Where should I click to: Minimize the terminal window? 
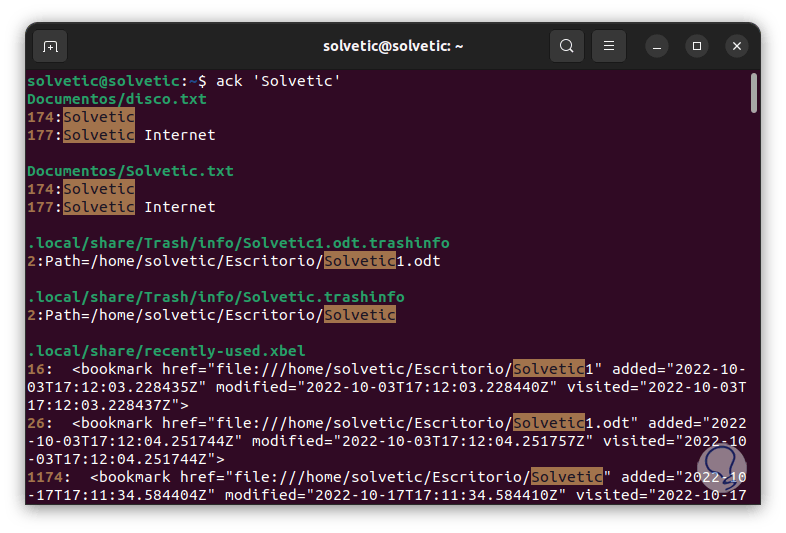[x=657, y=47]
